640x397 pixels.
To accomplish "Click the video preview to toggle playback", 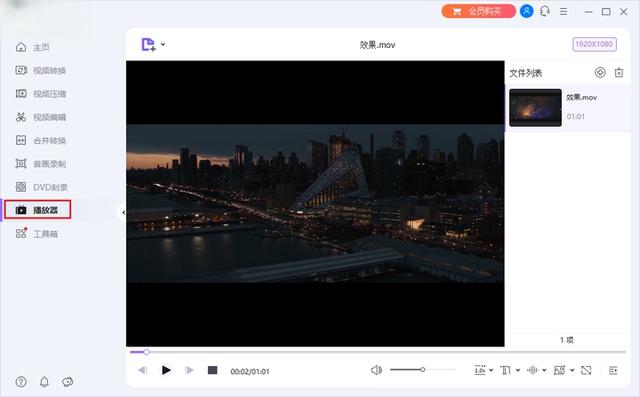I will (315, 204).
